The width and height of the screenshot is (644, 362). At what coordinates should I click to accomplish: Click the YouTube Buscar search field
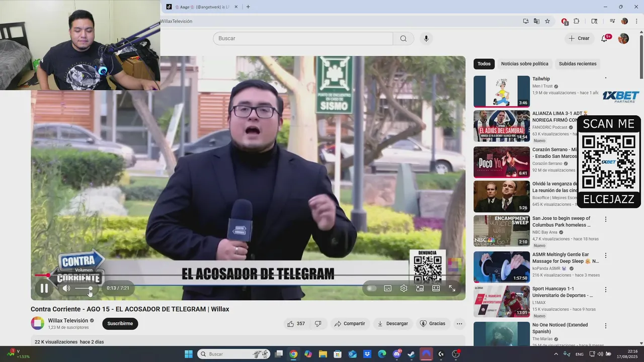[303, 39]
